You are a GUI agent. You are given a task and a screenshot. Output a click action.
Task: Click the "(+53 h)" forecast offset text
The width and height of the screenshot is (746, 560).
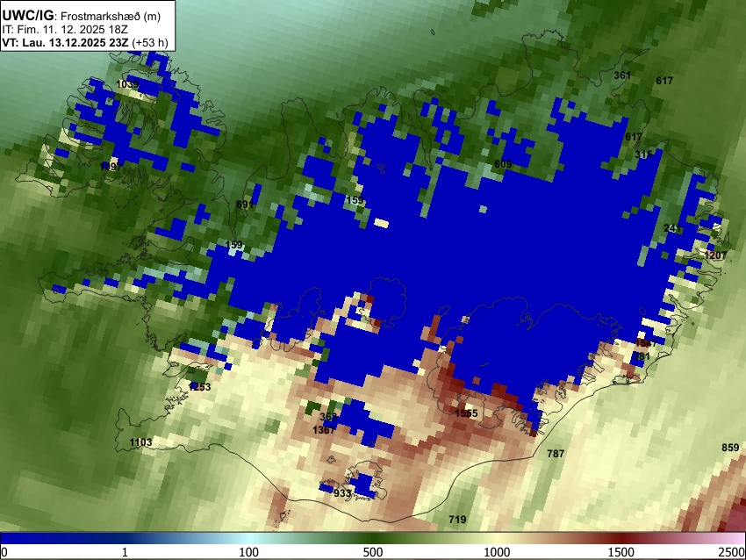click(x=150, y=42)
